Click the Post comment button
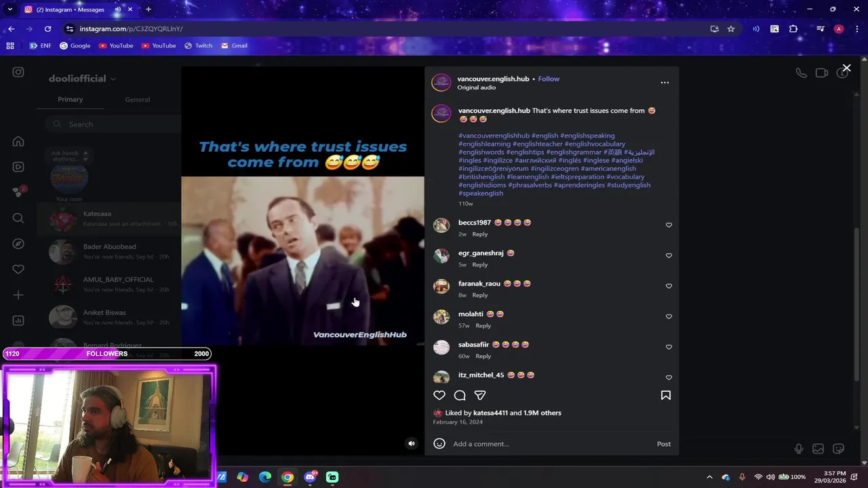This screenshot has width=868, height=488. (664, 444)
